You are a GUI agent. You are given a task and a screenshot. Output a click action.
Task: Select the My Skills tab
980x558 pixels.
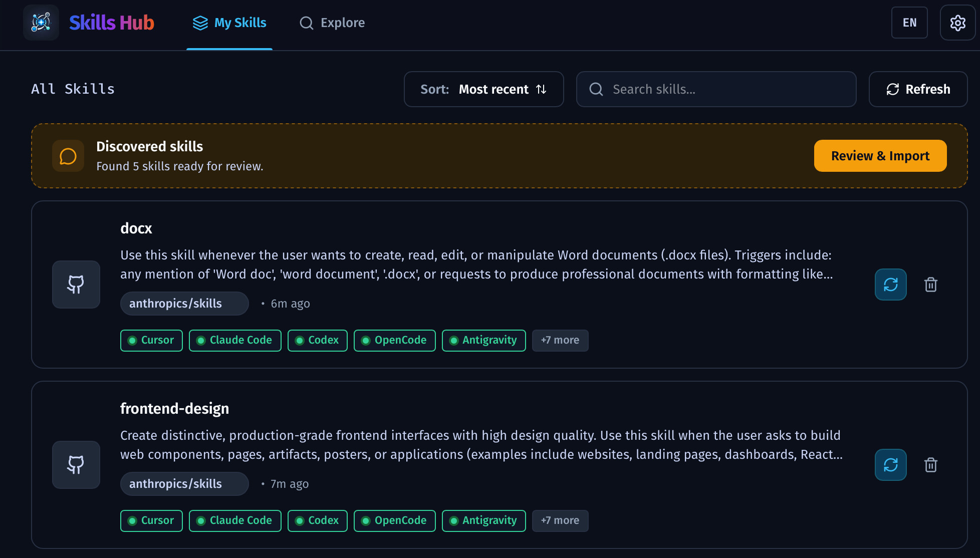coord(229,23)
